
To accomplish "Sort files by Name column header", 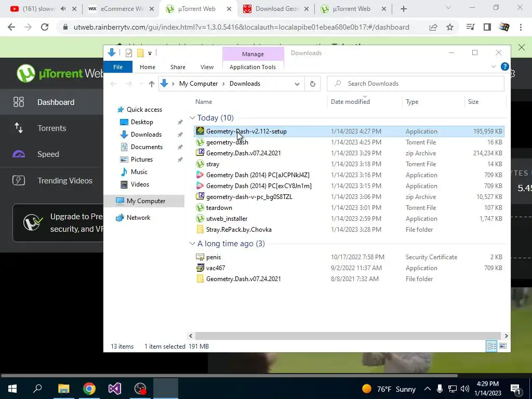I will [204, 101].
